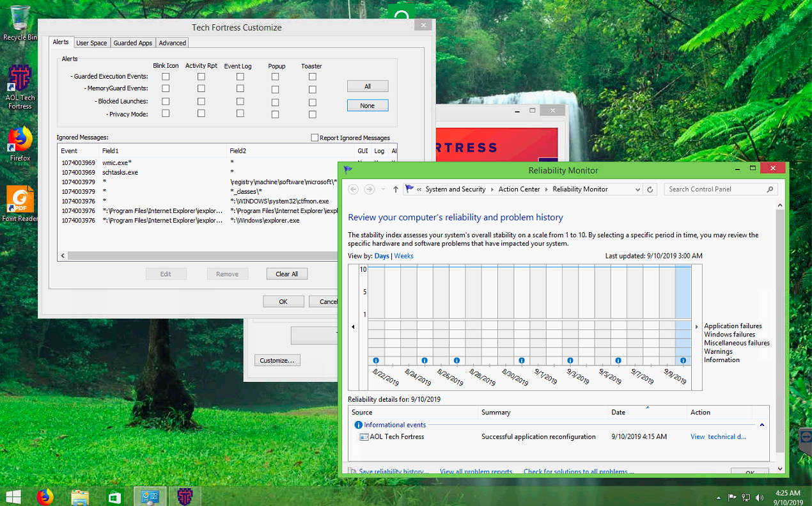Launch Firefox from the taskbar
This screenshot has height=506, width=812.
[44, 496]
